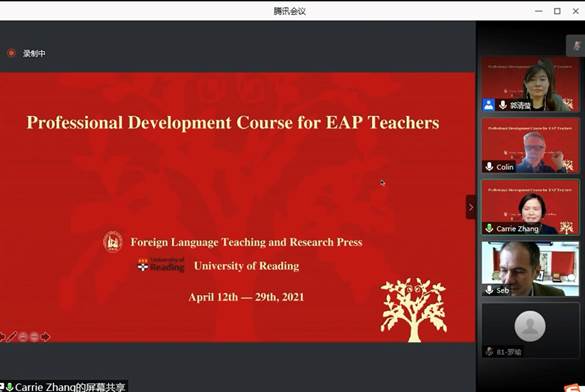The image size is (585, 392).
Task: Maximize the Tencent Meeting window
Action: click(x=557, y=11)
